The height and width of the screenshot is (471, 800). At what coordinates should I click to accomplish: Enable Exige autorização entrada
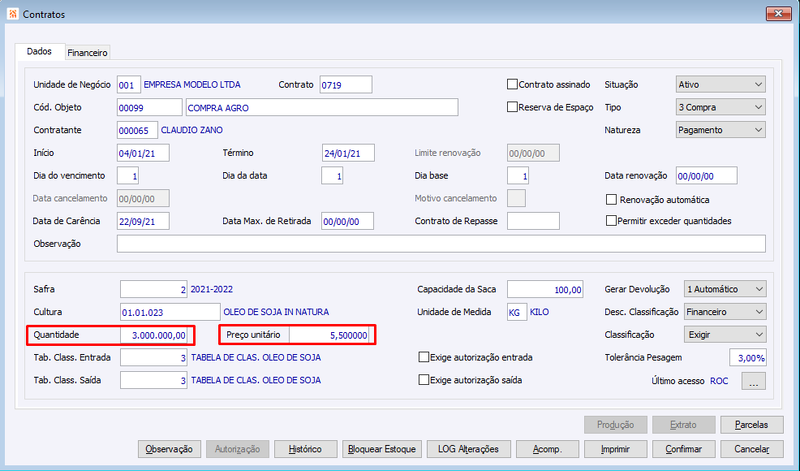pos(423,357)
